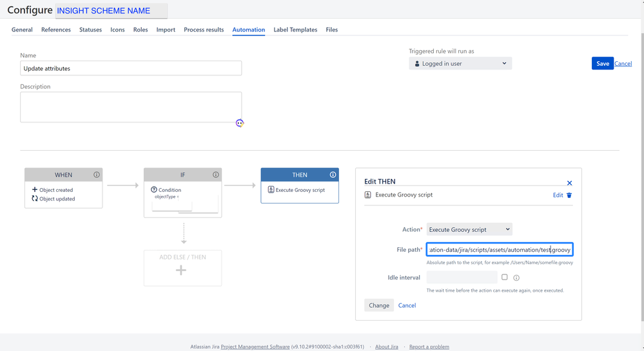Show Idle interval info tooltip icon
Viewport: 644px width, 351px height.
point(516,278)
